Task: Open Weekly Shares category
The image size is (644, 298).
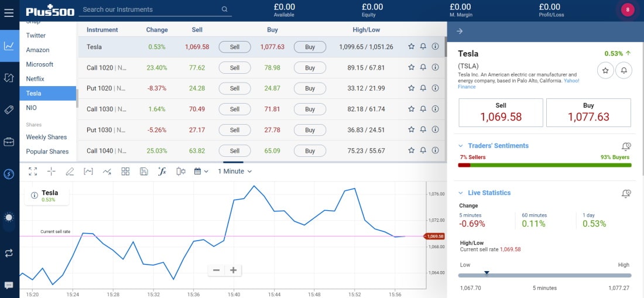Action: pyautogui.click(x=46, y=136)
